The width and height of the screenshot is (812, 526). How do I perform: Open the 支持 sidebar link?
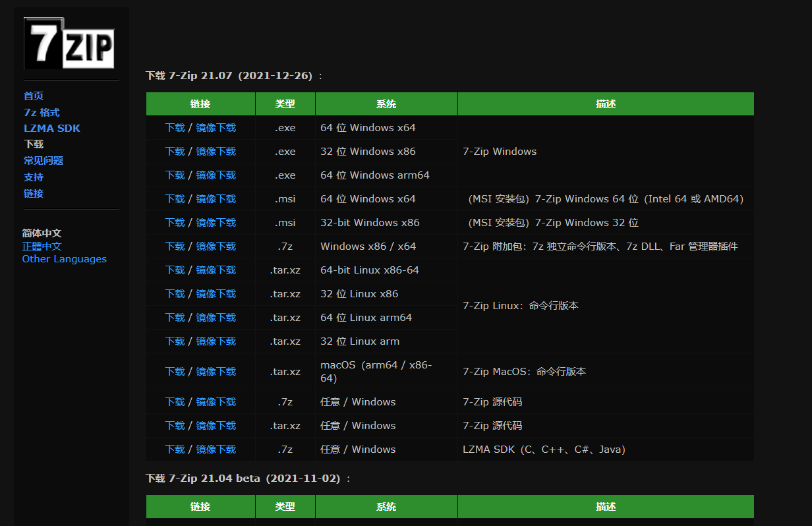pyautogui.click(x=34, y=177)
